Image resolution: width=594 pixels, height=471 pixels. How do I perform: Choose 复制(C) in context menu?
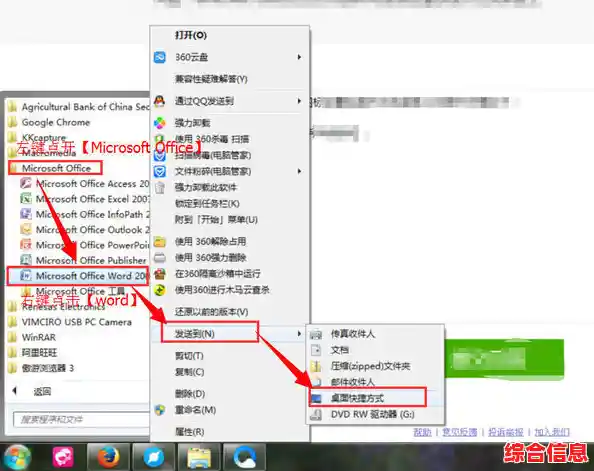[x=189, y=372]
